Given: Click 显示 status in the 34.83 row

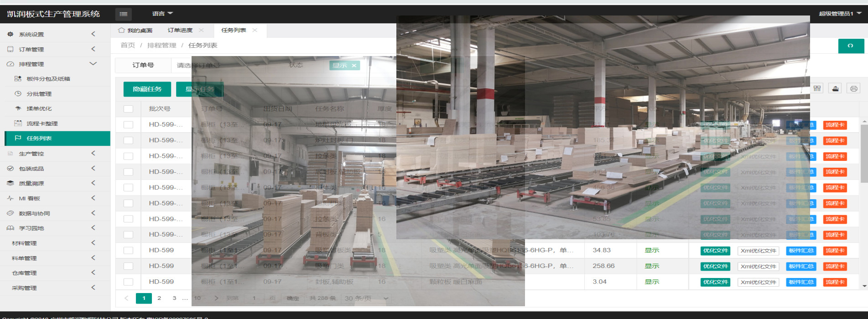Looking at the screenshot, I should click(652, 250).
